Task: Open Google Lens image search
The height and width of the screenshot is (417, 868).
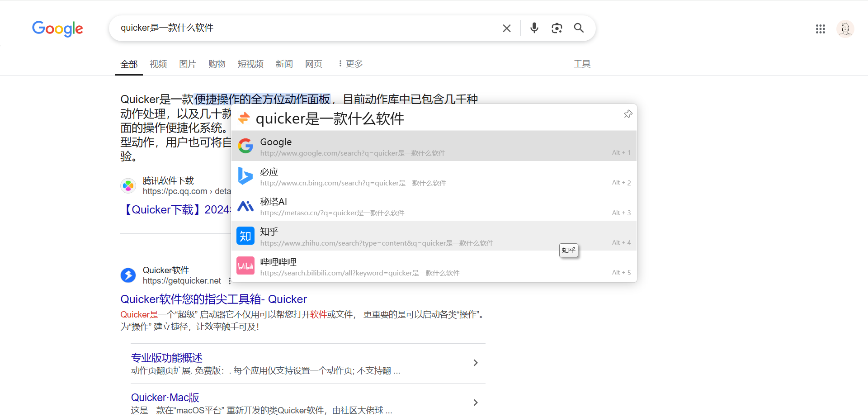Action: [557, 28]
